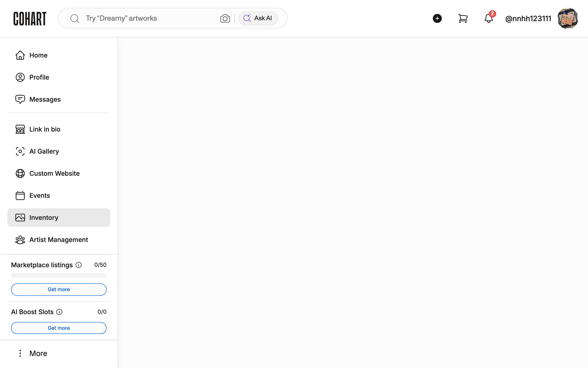The height and width of the screenshot is (368, 588).
Task: Click the Artist Management people icon
Action: pyautogui.click(x=20, y=240)
